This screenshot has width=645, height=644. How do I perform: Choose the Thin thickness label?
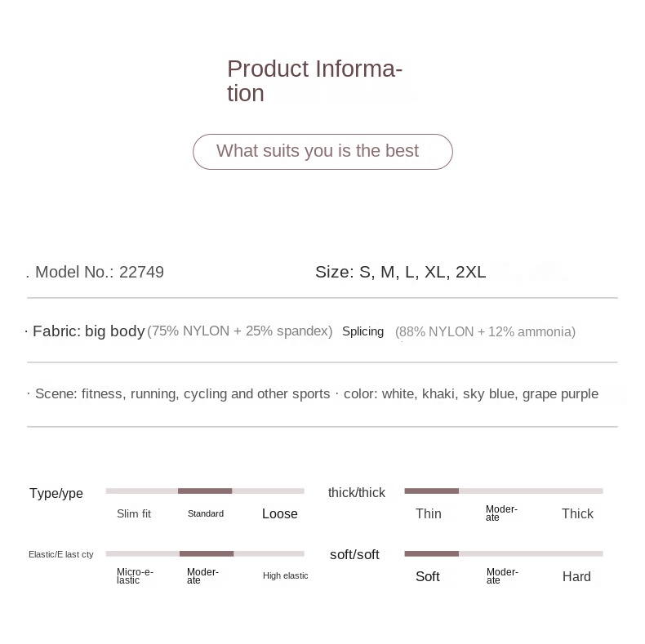tap(428, 513)
